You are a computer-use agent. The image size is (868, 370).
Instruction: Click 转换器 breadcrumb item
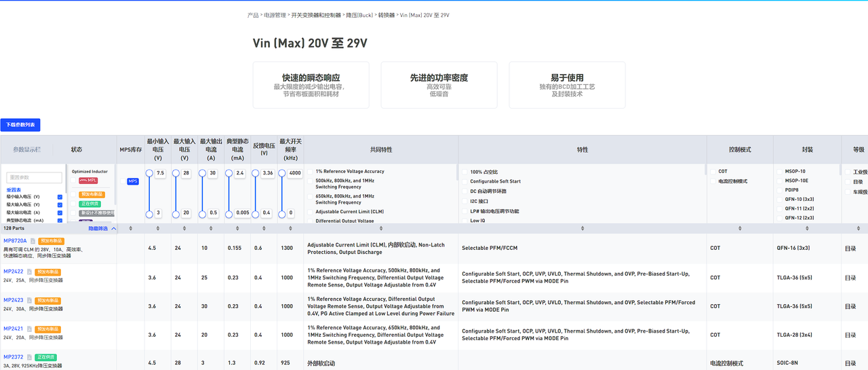387,15
